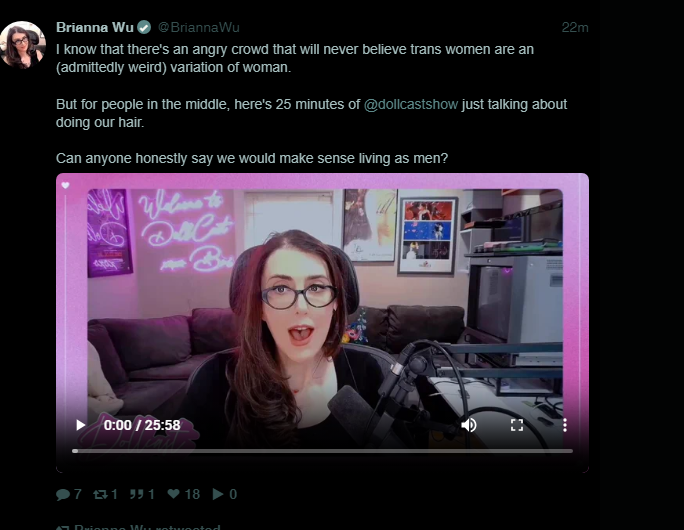
Task: Click the small heart in video corner
Action: click(x=65, y=185)
